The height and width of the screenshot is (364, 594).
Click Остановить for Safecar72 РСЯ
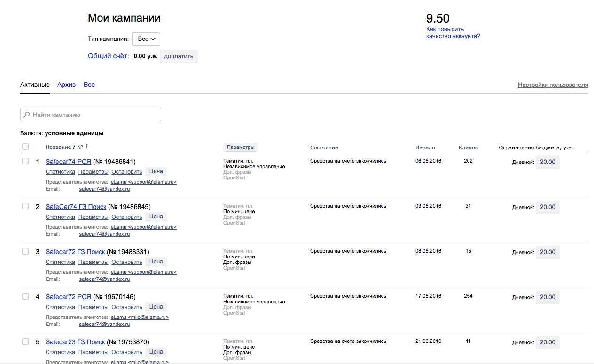tap(127, 307)
